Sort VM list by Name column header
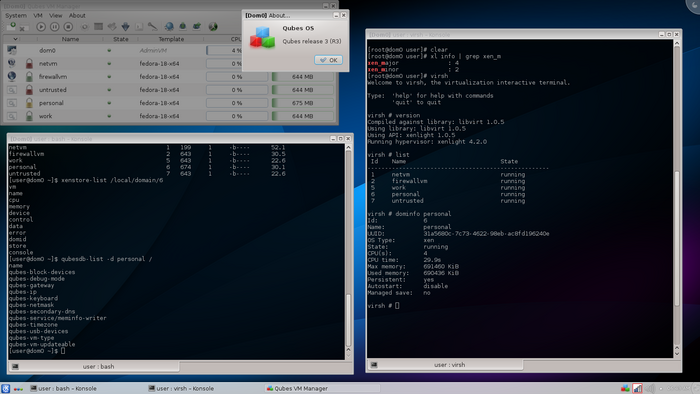The height and width of the screenshot is (394, 700). point(71,39)
